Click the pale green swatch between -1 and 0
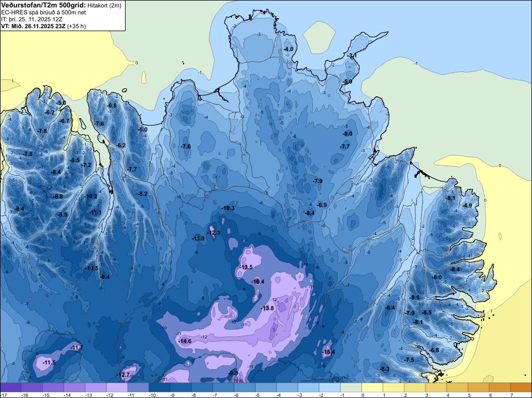 [x=351, y=387]
